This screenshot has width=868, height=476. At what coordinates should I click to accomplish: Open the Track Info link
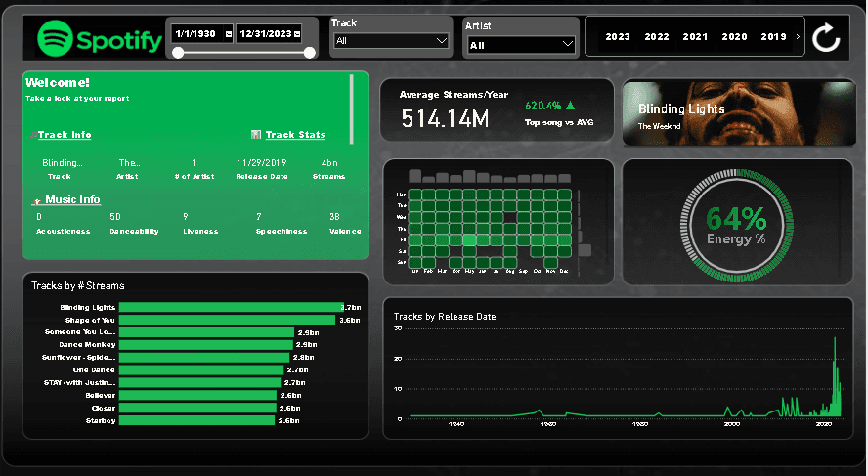click(x=65, y=135)
